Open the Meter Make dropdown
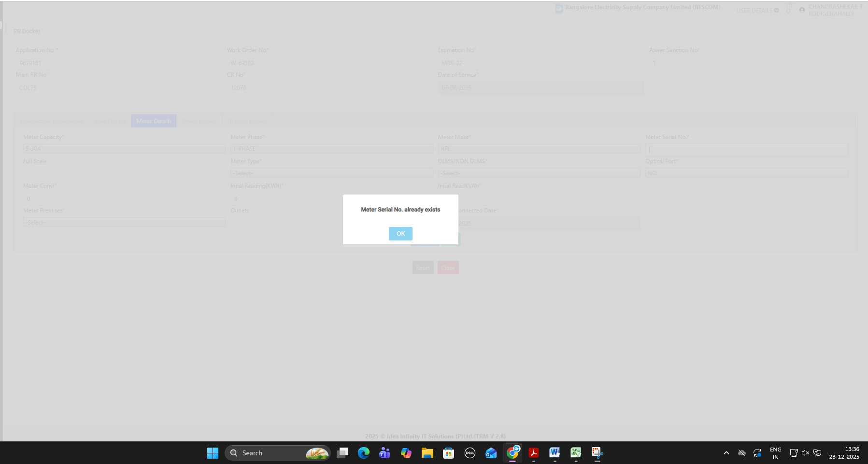Screen dimensions: 868x464 (539, 149)
